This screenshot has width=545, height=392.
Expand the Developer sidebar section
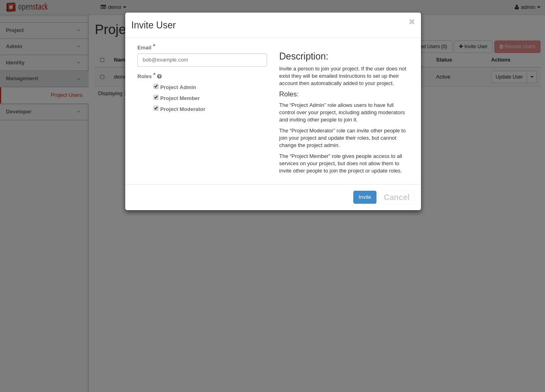point(44,112)
